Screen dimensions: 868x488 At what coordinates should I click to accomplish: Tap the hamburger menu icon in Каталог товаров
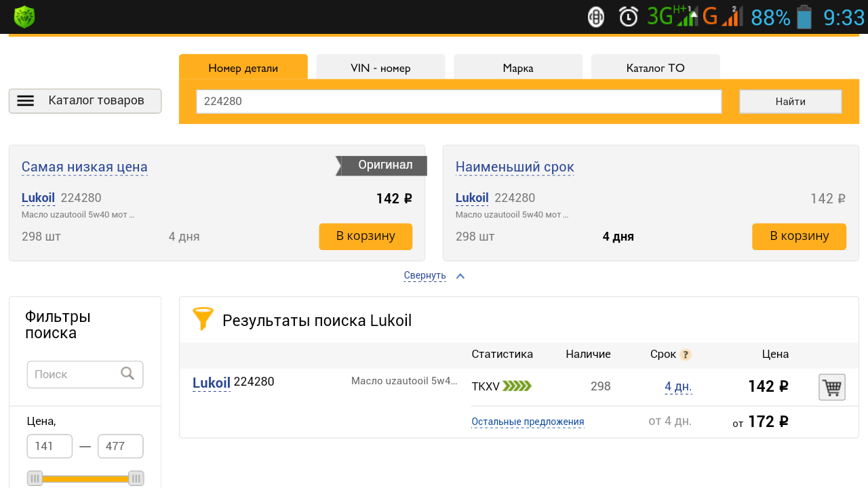tap(26, 101)
